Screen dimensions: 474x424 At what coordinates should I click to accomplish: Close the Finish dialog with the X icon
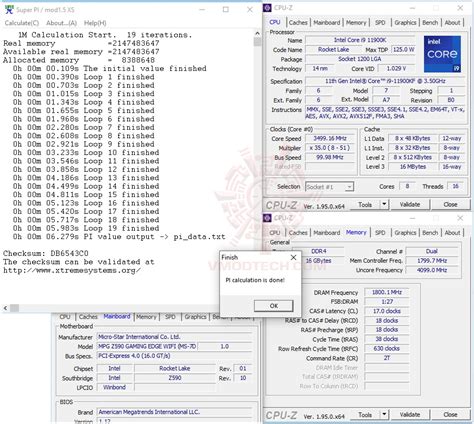click(293, 257)
